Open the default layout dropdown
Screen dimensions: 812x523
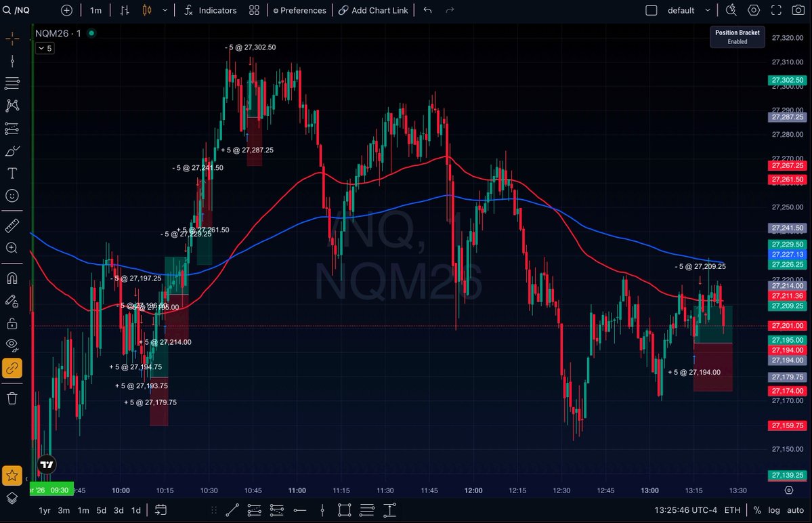(688, 10)
